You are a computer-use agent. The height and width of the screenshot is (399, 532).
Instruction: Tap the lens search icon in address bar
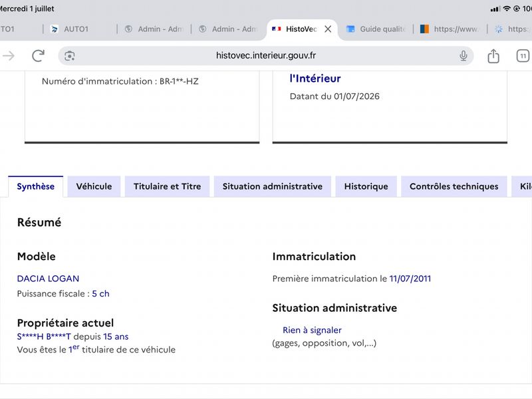(x=70, y=56)
